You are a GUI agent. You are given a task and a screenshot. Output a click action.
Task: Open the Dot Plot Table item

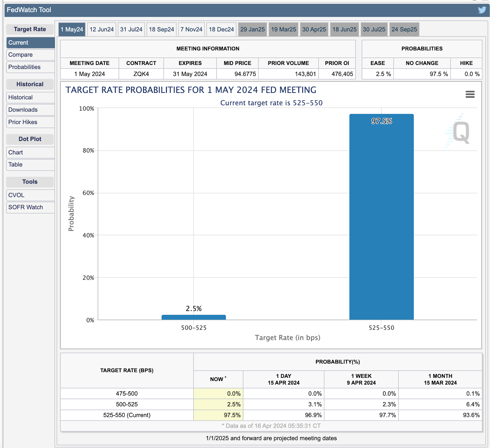click(x=30, y=165)
